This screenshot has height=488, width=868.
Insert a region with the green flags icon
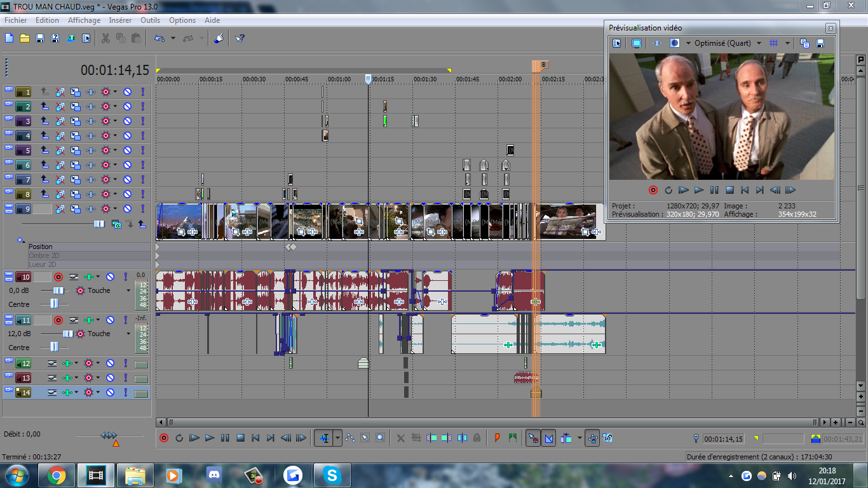[512, 438]
